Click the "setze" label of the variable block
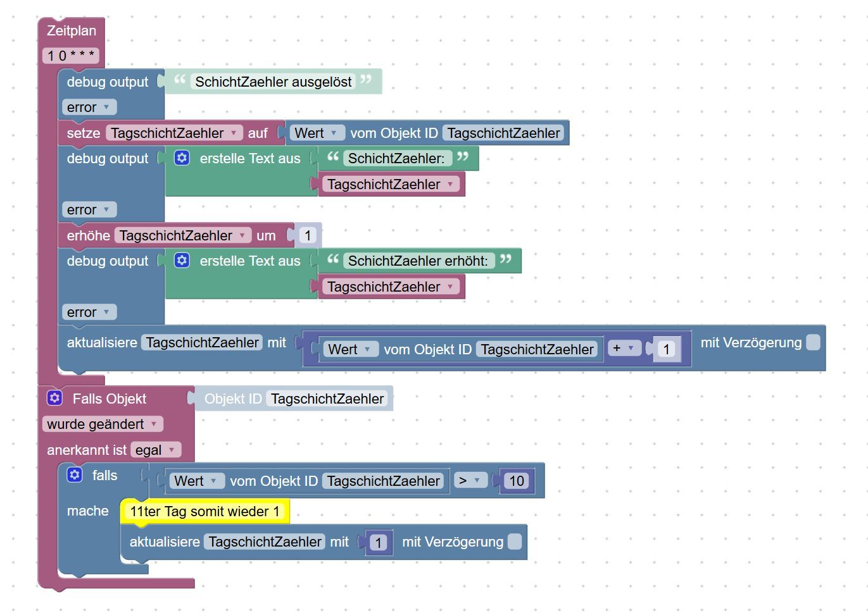 coord(84,133)
